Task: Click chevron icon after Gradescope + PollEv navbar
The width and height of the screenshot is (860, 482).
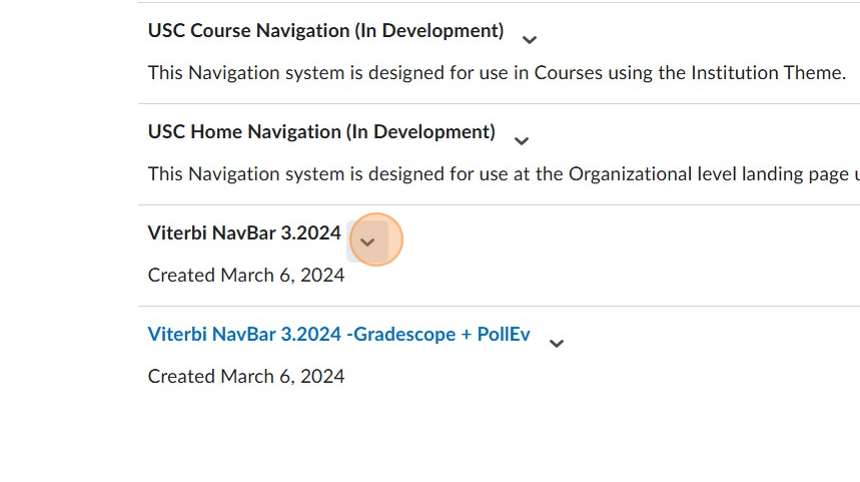Action: pyautogui.click(x=557, y=343)
